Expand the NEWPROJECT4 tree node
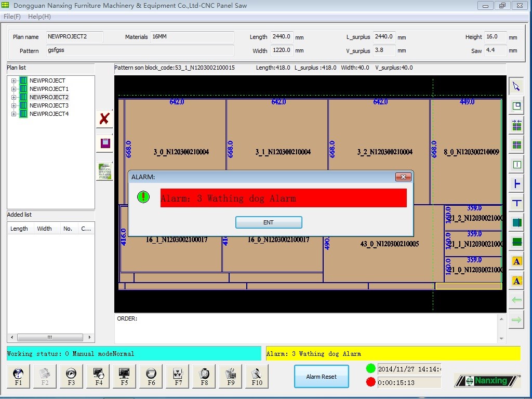Image resolution: width=532 pixels, height=399 pixels. coord(14,114)
